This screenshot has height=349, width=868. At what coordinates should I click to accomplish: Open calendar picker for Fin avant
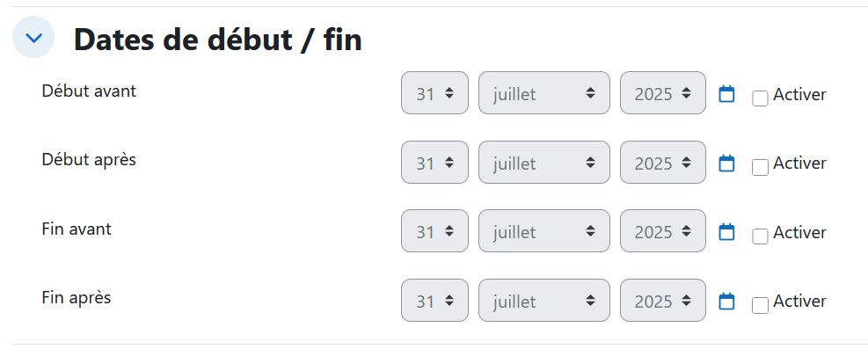[726, 232]
